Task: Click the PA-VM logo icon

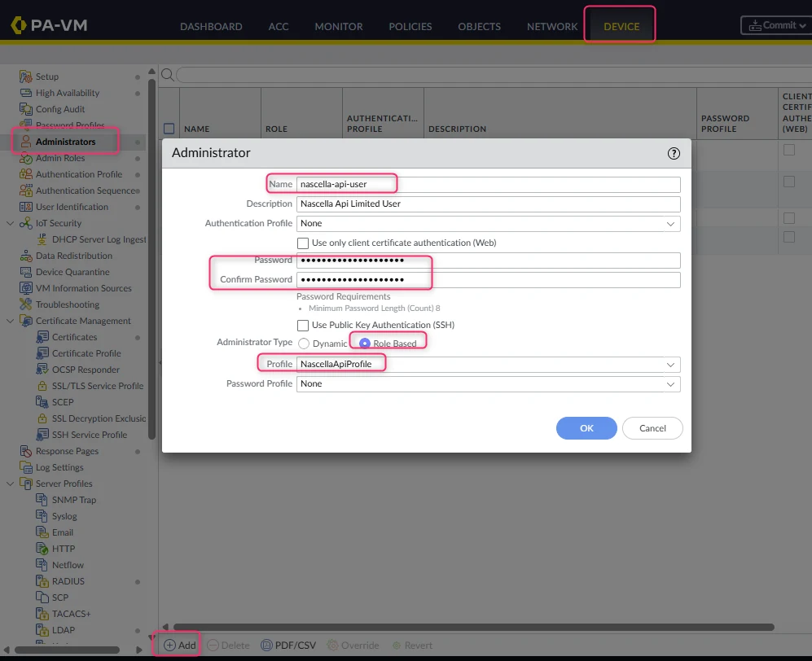Action: click(x=18, y=25)
